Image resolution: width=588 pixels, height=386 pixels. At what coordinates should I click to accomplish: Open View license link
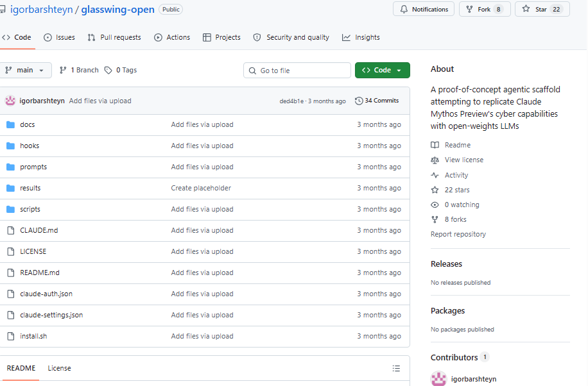(457, 160)
